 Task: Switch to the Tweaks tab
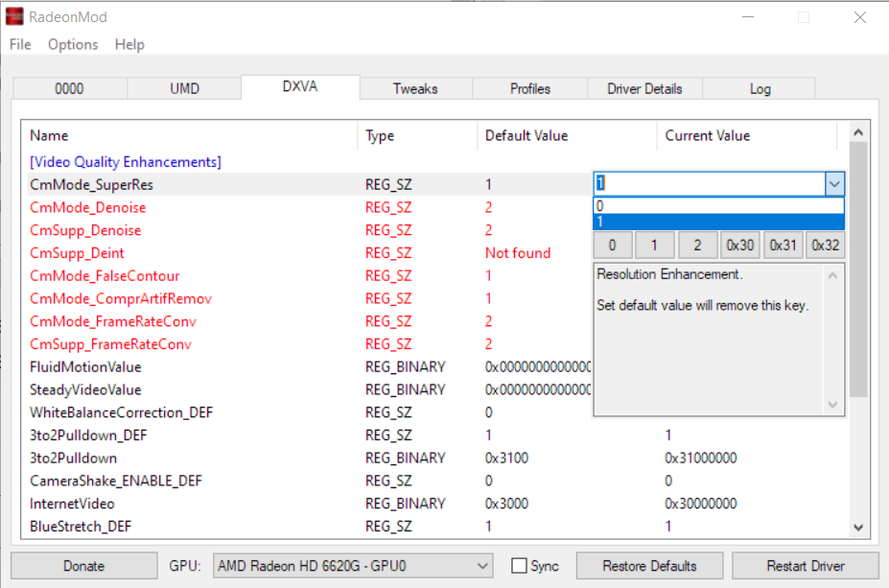tap(415, 89)
